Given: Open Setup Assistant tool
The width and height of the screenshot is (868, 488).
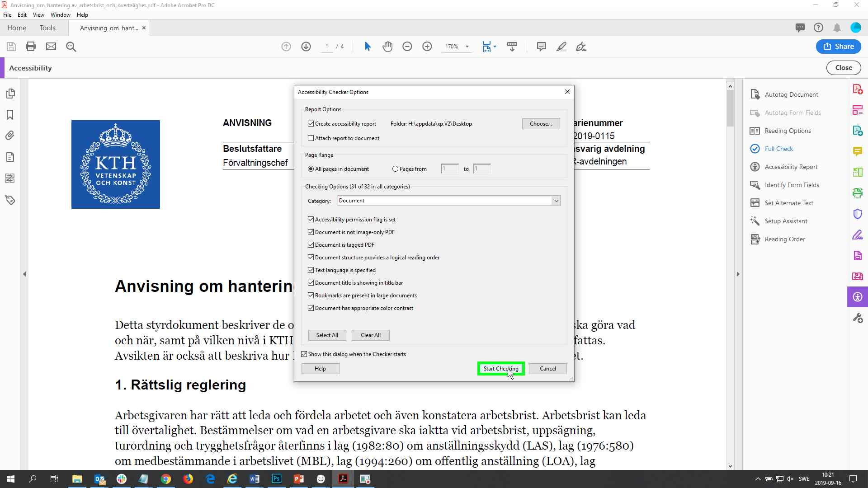Looking at the screenshot, I should (779, 221).
